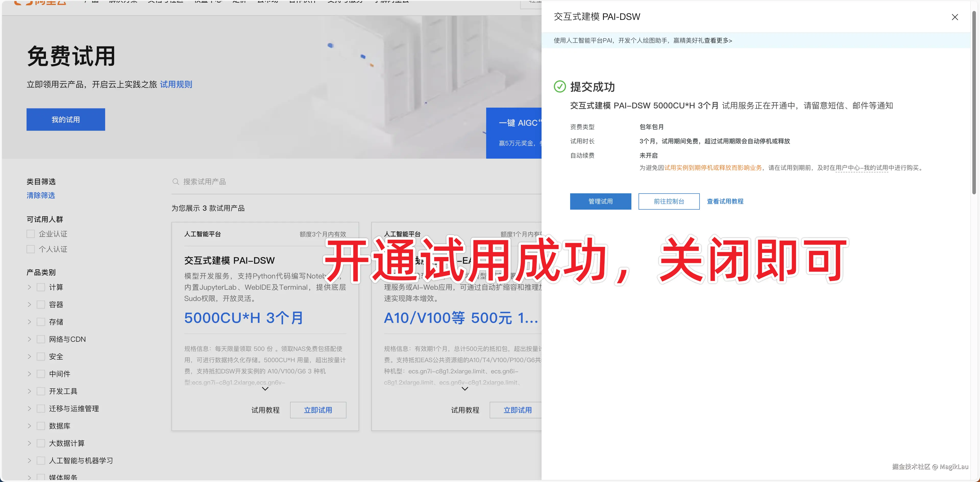
Task: Open the 查看试用教程 link
Action: [725, 201]
